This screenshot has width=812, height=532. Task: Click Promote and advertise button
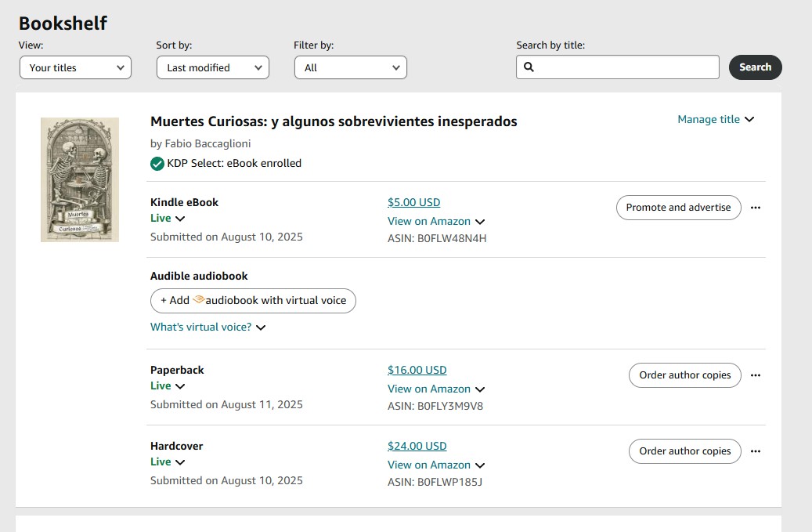pyautogui.click(x=678, y=208)
